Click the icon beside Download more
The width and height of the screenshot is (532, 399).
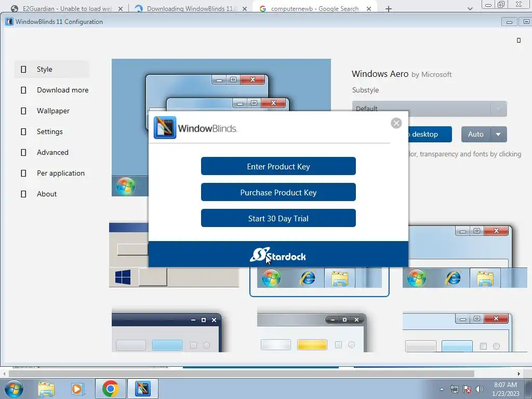(23, 90)
